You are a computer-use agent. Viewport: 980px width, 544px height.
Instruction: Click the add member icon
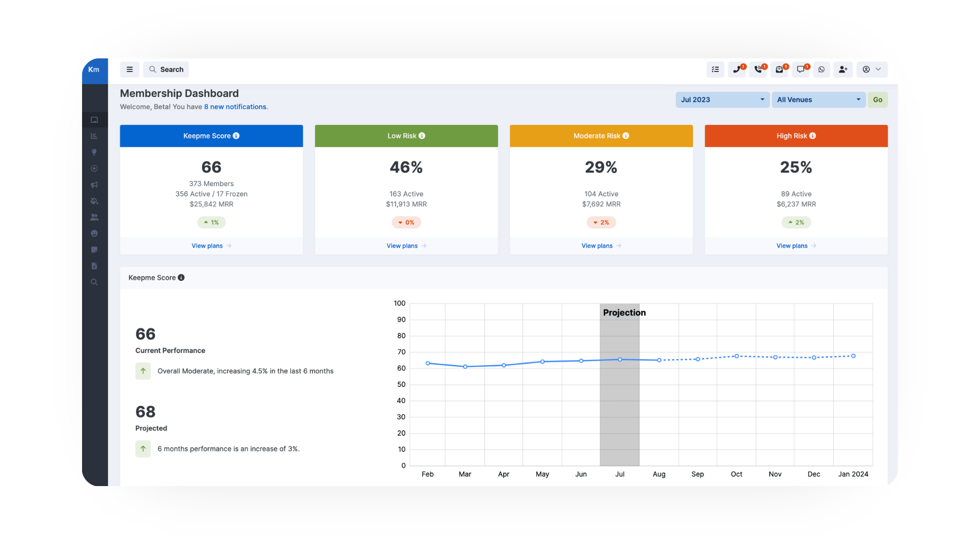click(x=843, y=70)
